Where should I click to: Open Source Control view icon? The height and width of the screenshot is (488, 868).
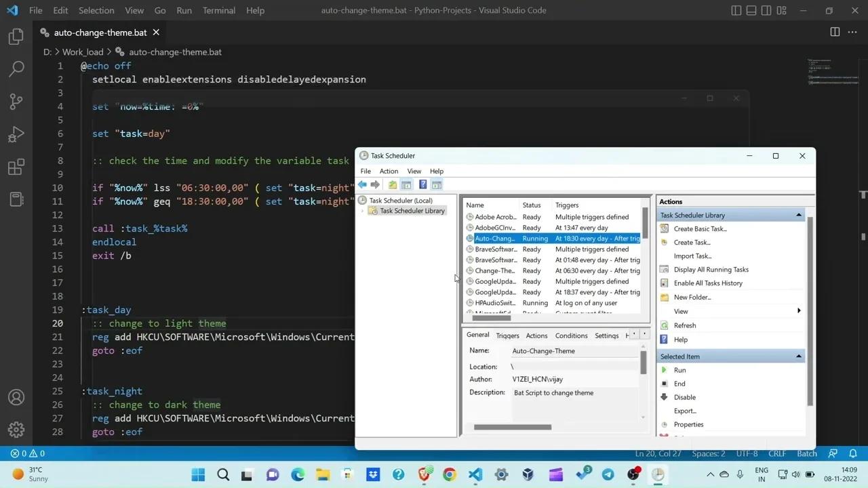point(16,102)
